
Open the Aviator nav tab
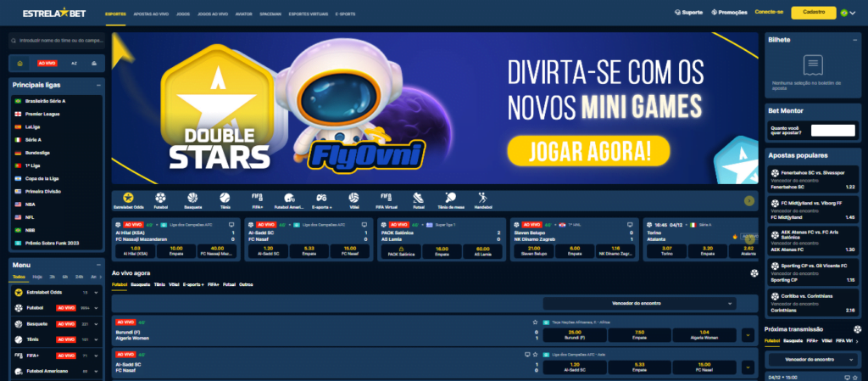(243, 14)
